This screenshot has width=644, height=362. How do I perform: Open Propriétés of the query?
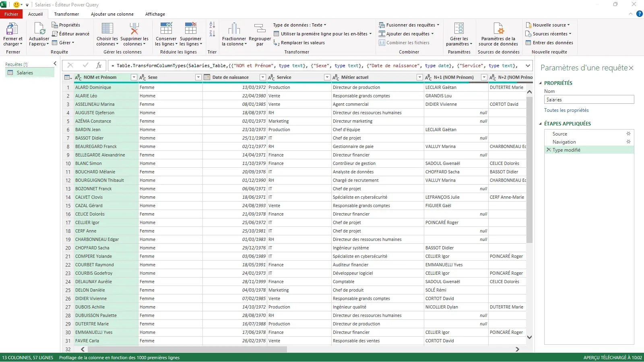coord(66,25)
